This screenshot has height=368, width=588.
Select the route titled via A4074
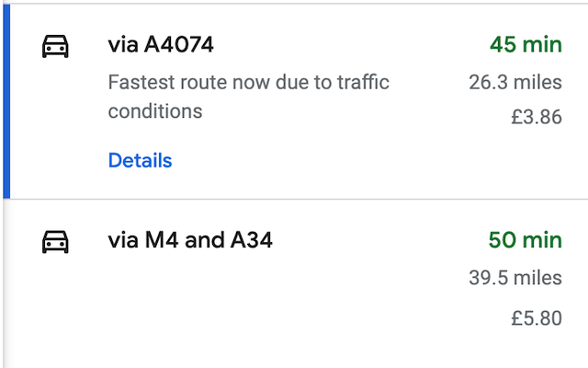pyautogui.click(x=161, y=45)
